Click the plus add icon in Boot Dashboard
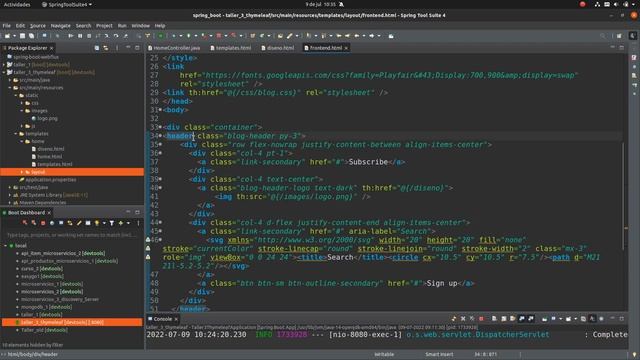The width and height of the screenshot is (640, 360). 121,223
